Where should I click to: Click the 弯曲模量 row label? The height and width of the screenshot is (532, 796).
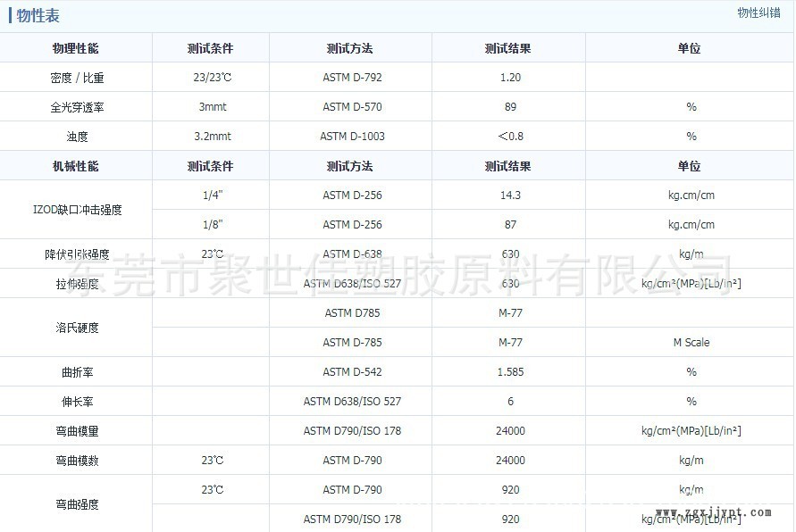tap(76, 430)
